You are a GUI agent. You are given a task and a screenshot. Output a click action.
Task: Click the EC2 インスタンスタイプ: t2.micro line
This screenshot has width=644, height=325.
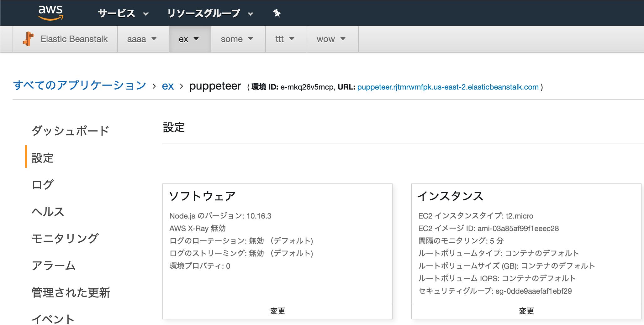(476, 216)
